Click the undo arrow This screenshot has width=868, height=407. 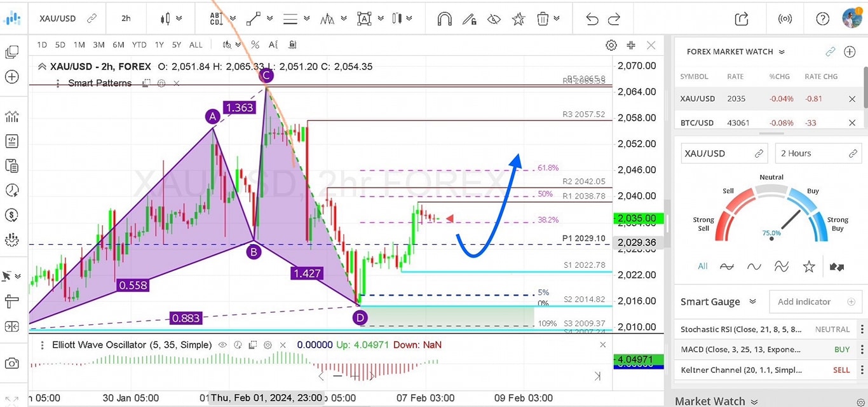click(592, 19)
